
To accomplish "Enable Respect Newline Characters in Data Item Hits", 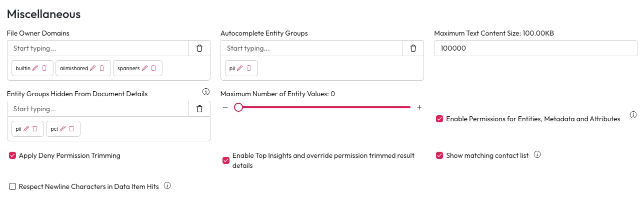I will 12,186.
